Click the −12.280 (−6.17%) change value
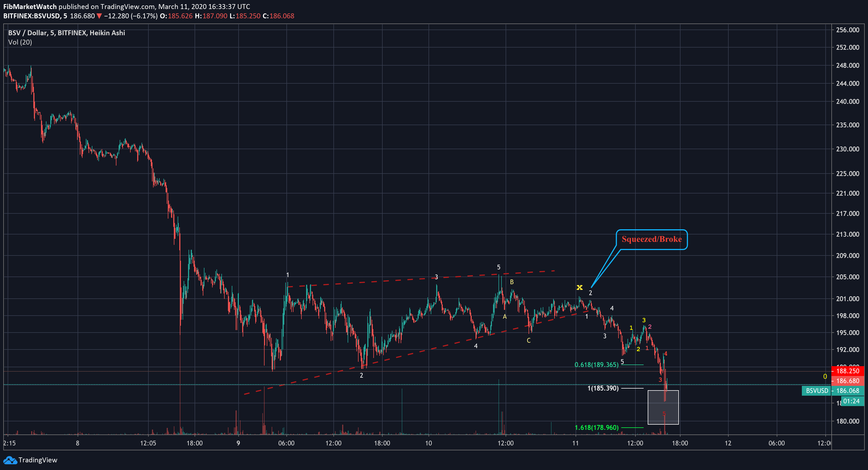Image resolution: width=868 pixels, height=470 pixels. click(x=131, y=16)
